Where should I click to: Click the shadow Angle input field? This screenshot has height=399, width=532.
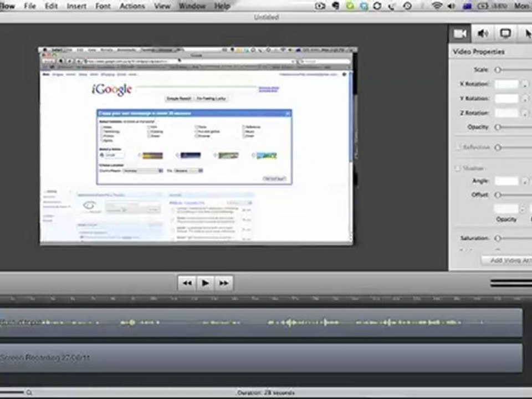[507, 181]
